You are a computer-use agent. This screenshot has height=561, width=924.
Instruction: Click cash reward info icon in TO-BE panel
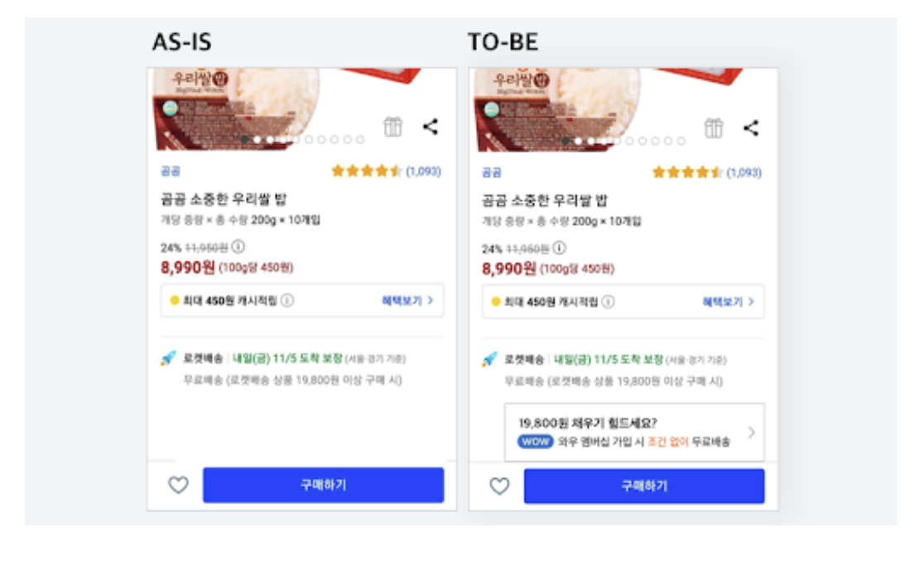[x=609, y=301]
